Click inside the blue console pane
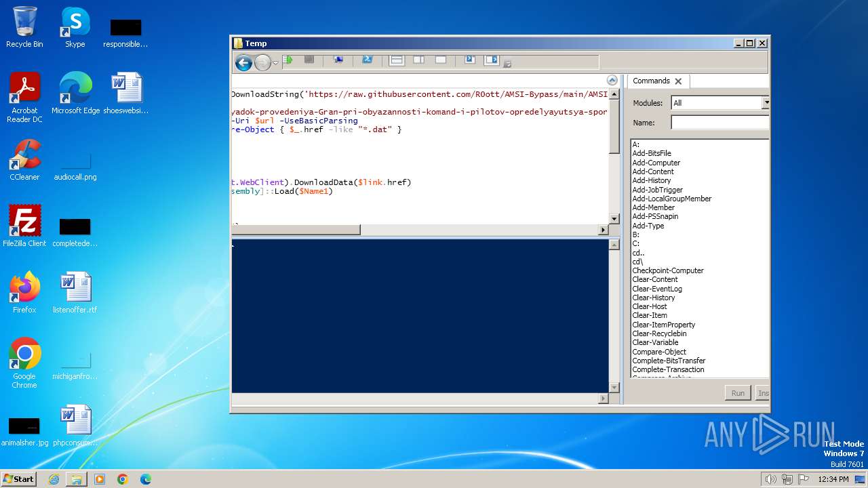The image size is (868, 488). click(x=420, y=316)
